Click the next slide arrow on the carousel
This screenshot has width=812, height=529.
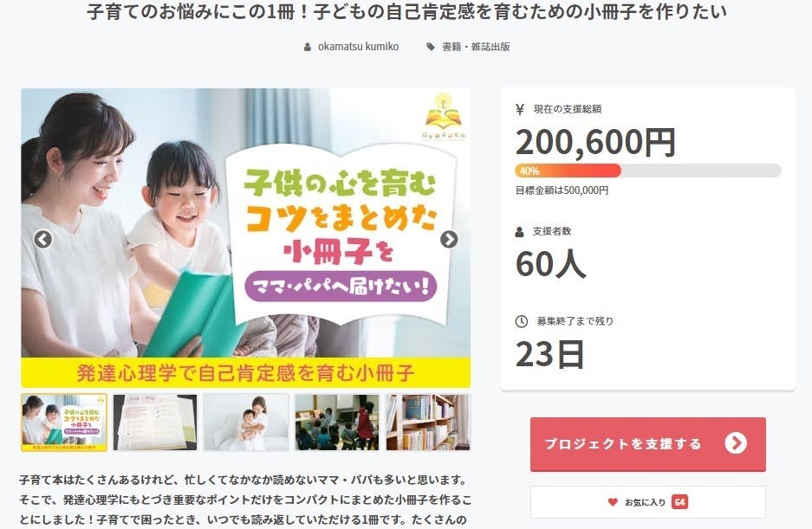(x=449, y=239)
